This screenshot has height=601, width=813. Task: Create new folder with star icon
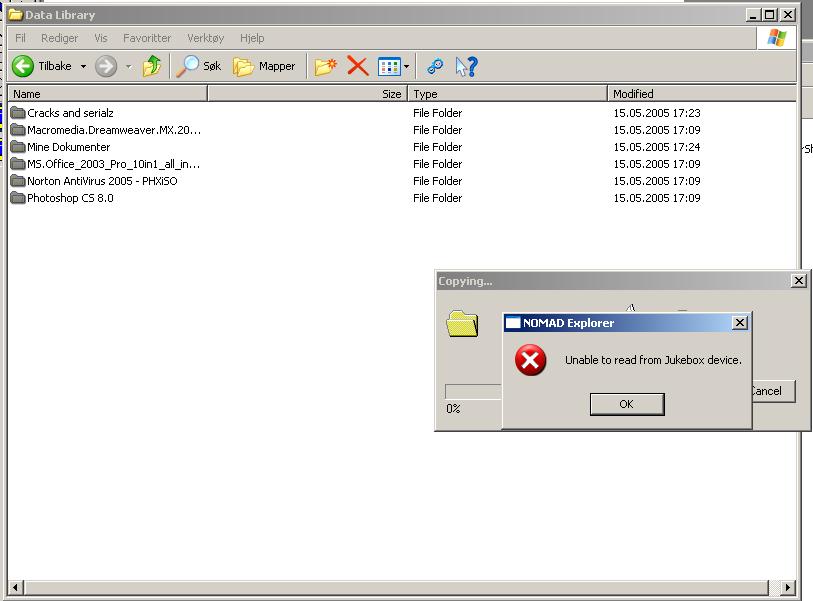326,66
